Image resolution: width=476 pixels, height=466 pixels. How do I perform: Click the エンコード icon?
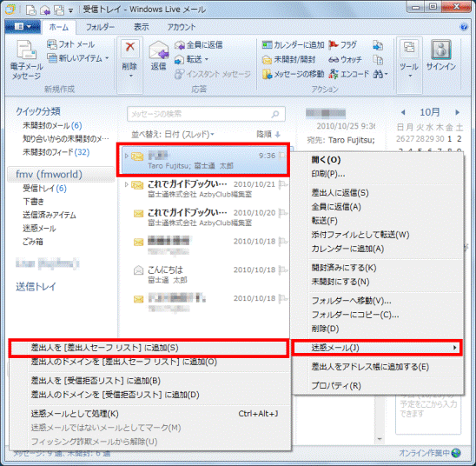(x=334, y=74)
